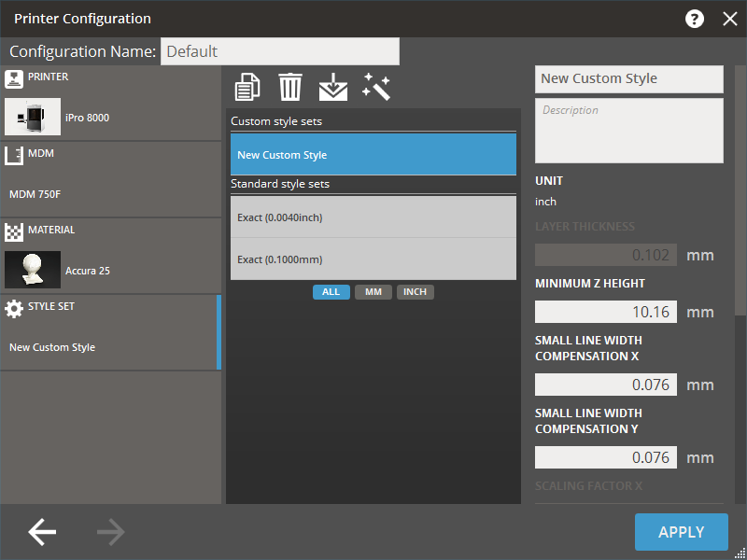Go back with the left arrow
This screenshot has width=747, height=560.
pos(42,532)
